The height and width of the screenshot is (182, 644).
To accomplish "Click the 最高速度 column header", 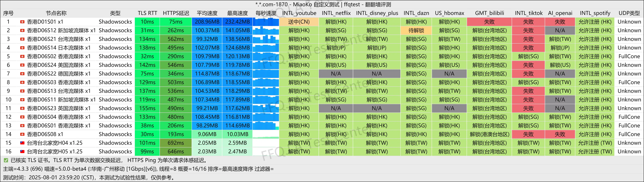I will tap(238, 13).
